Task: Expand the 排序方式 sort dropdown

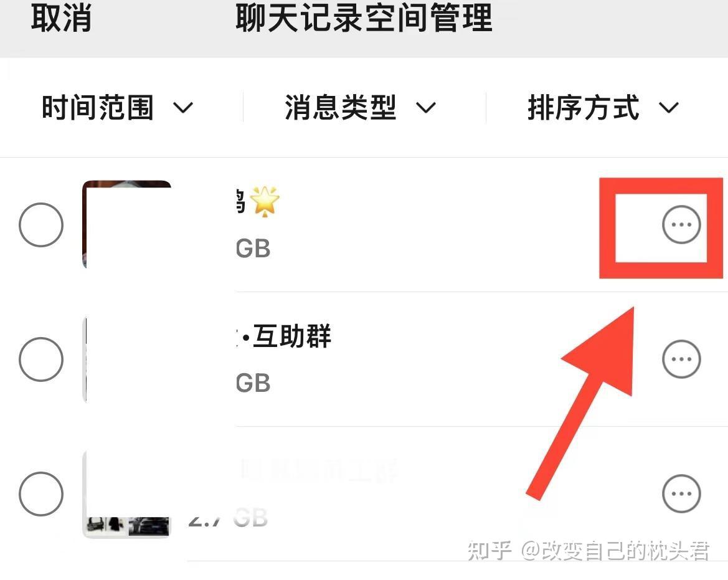Action: click(x=603, y=107)
